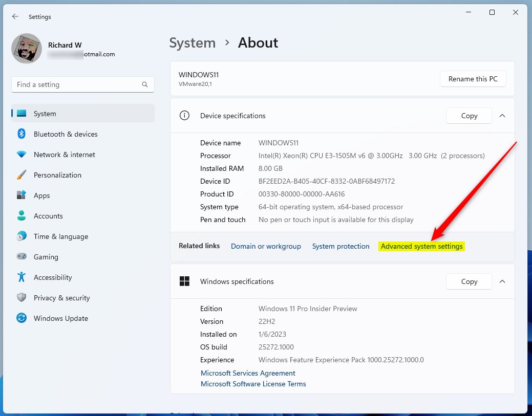532x416 pixels.
Task: Select System in the breadcrumb
Action: pyautogui.click(x=193, y=43)
